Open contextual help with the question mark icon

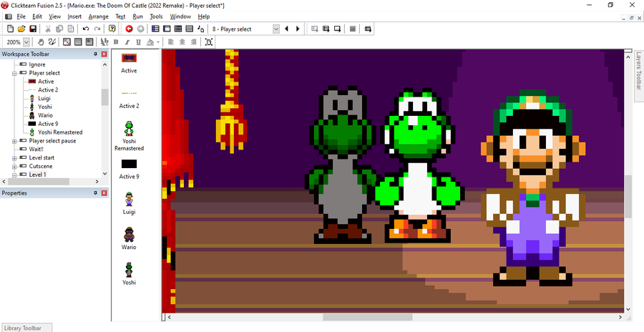coord(112,29)
